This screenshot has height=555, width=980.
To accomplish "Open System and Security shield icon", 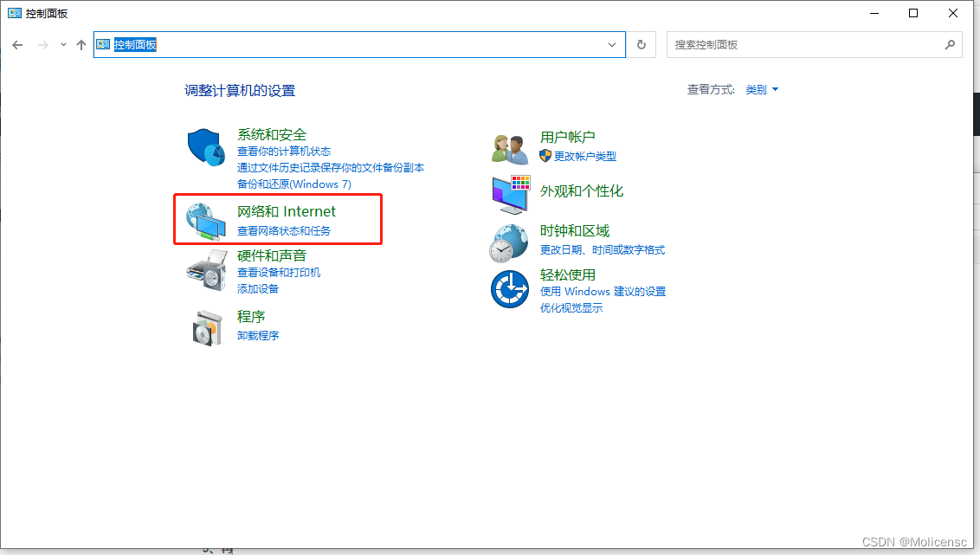I will click(206, 147).
